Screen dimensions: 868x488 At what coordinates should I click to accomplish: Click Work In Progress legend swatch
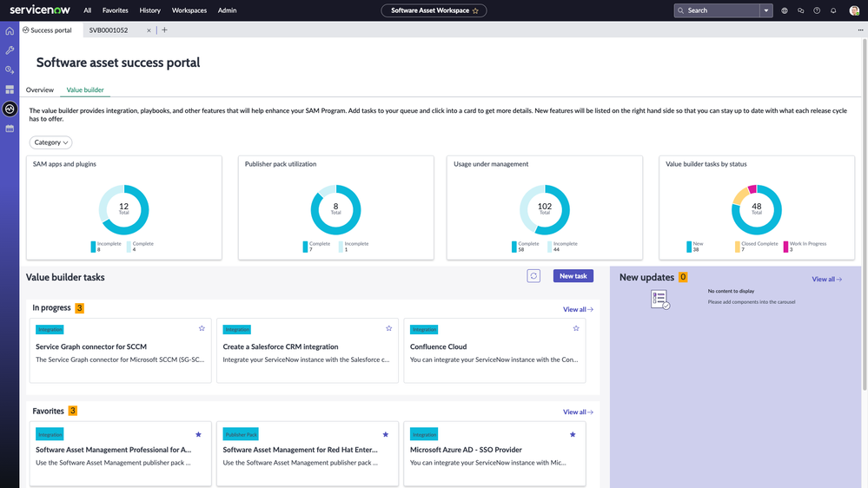tap(785, 247)
